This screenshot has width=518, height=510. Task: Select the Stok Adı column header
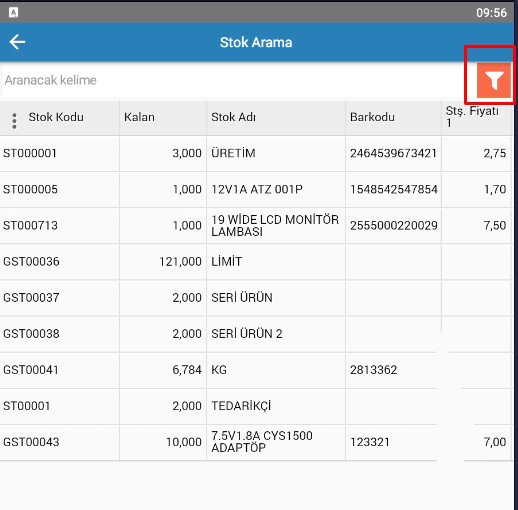[x=233, y=117]
